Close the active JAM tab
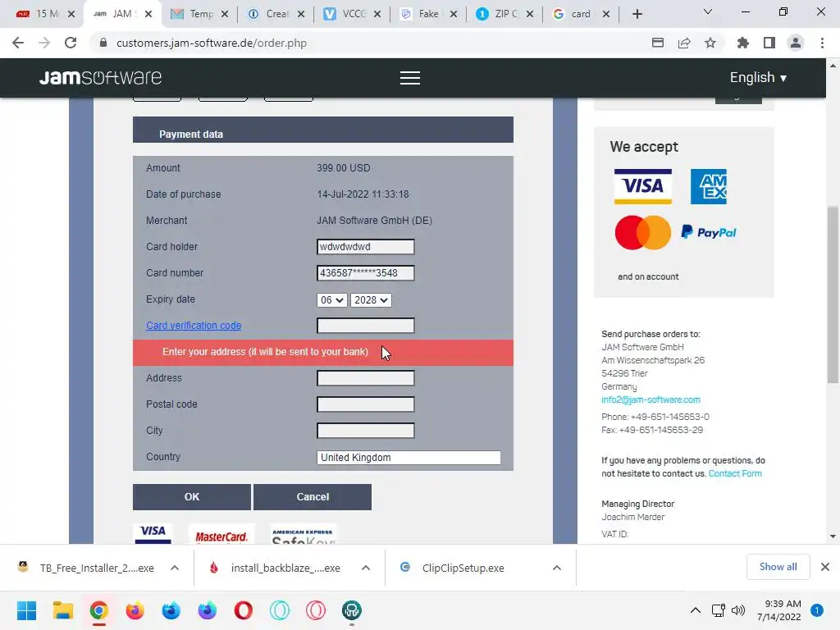Image resolution: width=840 pixels, height=630 pixels. click(x=148, y=14)
